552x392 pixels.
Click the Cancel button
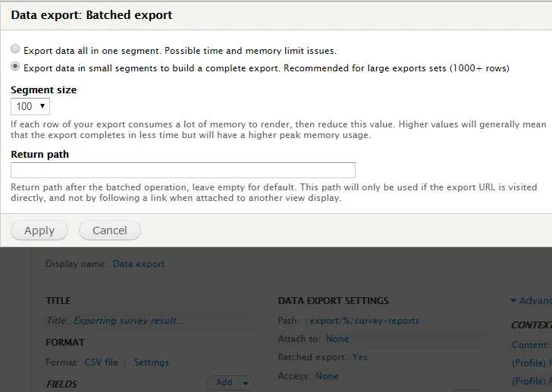click(x=110, y=230)
